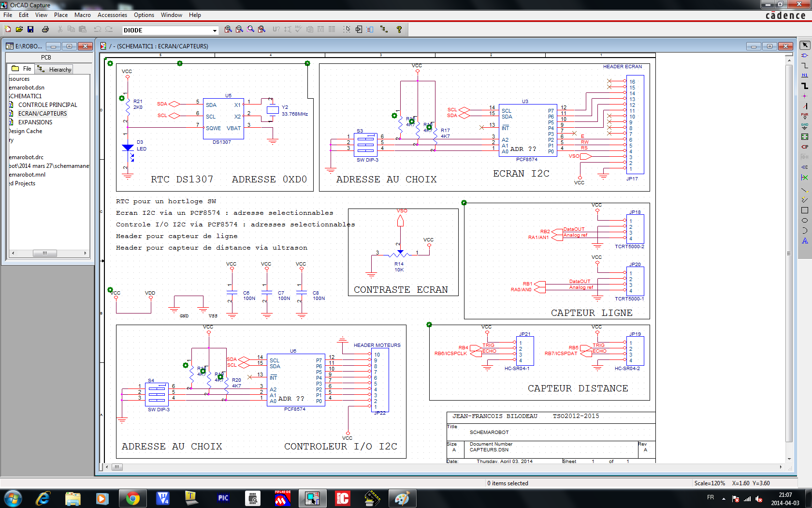The width and height of the screenshot is (812, 508).
Task: Open MPLAB IDE from the taskbar
Action: click(x=282, y=498)
